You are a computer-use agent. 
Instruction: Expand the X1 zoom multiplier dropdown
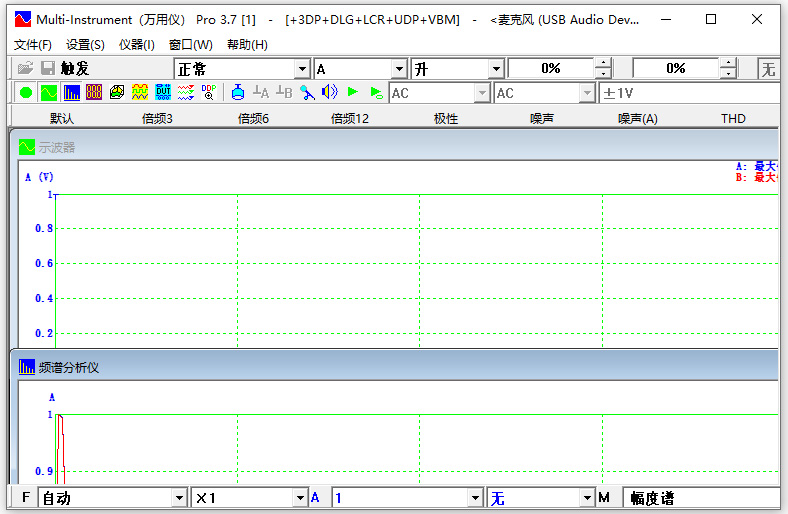coord(300,498)
